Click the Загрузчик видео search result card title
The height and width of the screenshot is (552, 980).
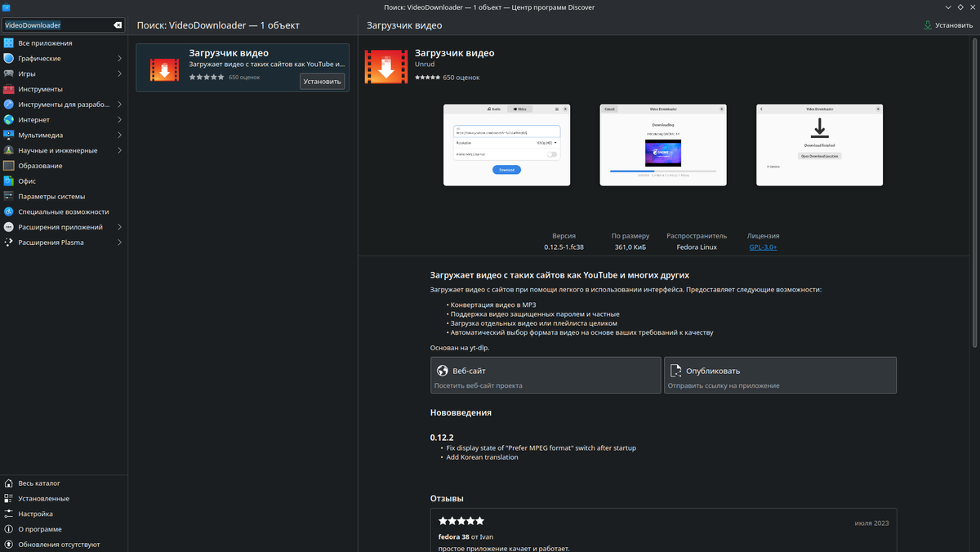(x=229, y=53)
